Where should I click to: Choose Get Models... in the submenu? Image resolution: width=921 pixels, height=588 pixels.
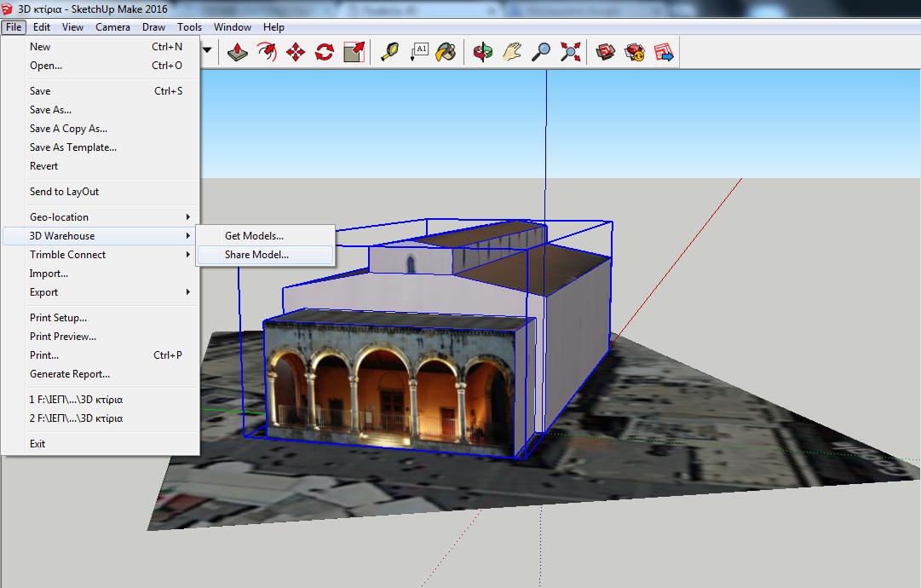click(266, 235)
